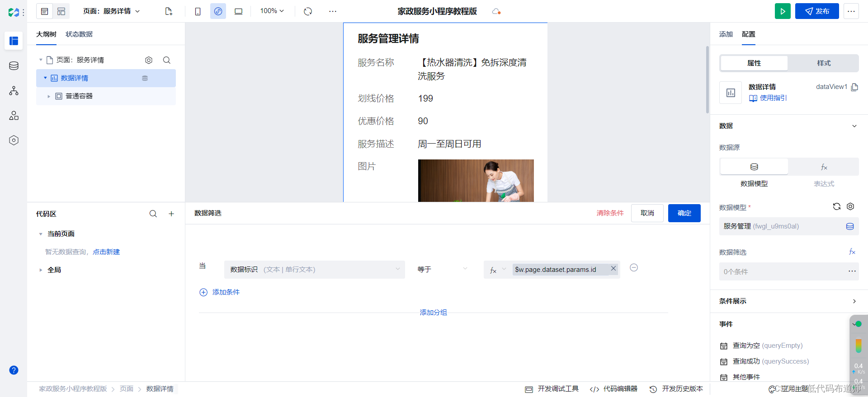Switch to the 添加 tab
Viewport: 868px width, 397px height.
[726, 34]
